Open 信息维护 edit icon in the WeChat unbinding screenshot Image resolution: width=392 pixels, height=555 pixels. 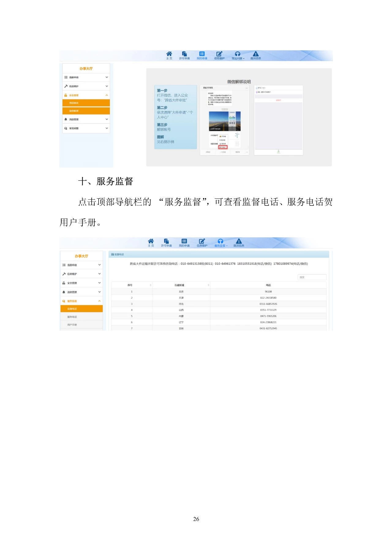(x=219, y=54)
